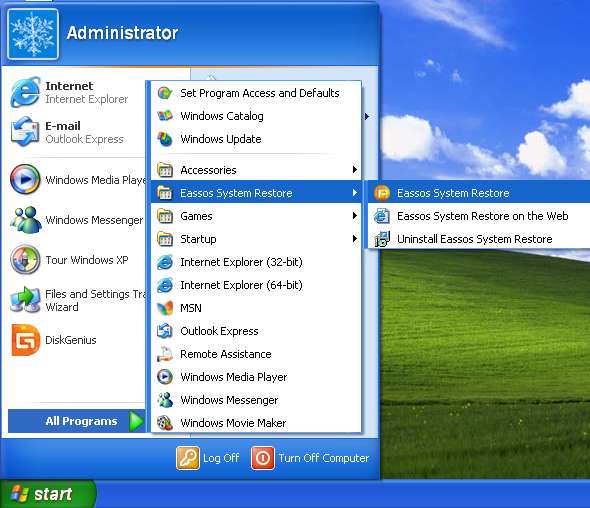Expand the Startup folder submenu
The image size is (590, 508).
coord(256,239)
